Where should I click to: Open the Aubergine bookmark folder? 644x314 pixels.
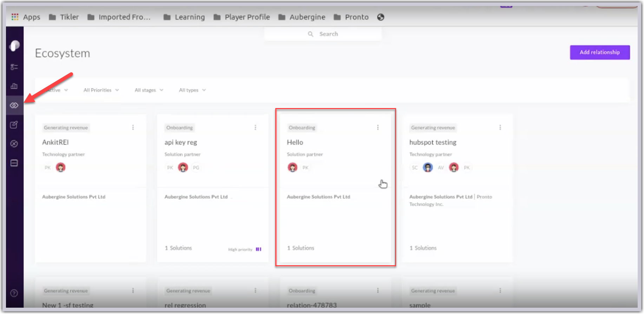tap(302, 17)
